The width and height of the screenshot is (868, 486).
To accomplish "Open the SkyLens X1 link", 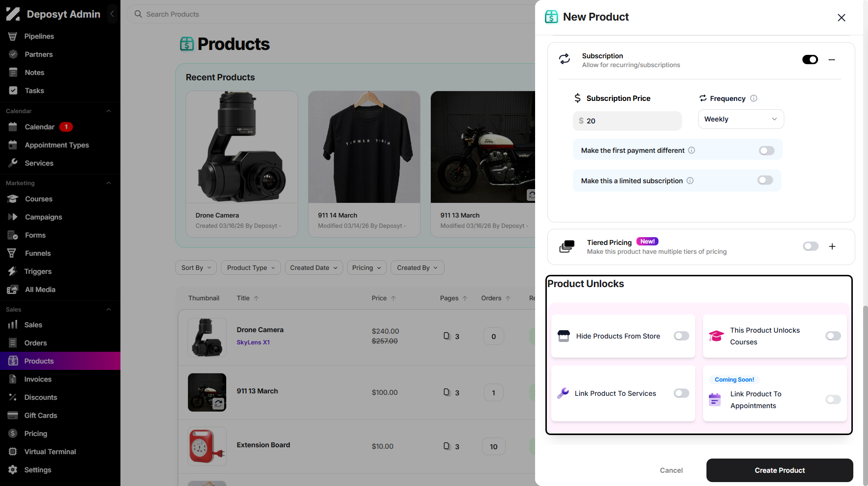I will click(x=253, y=342).
